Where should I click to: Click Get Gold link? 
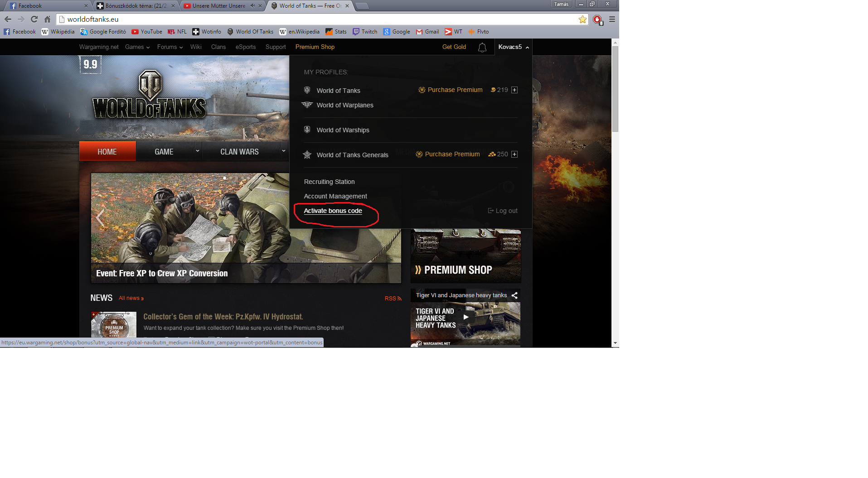coord(454,47)
